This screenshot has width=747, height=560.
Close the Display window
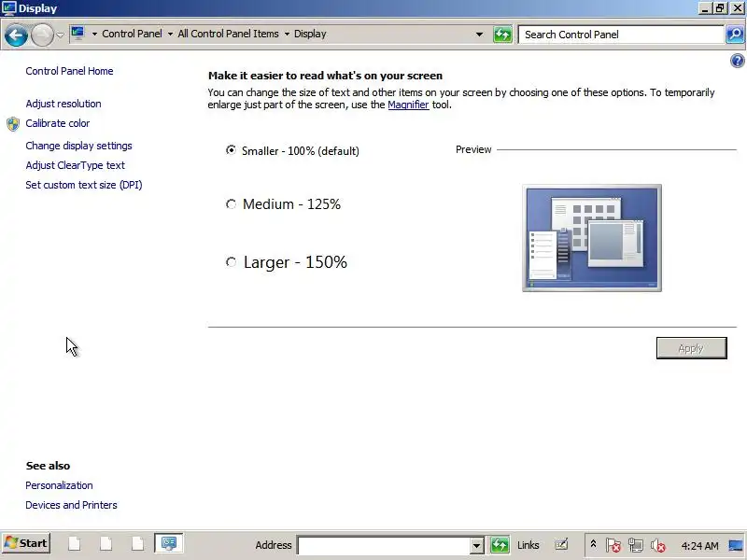(737, 8)
